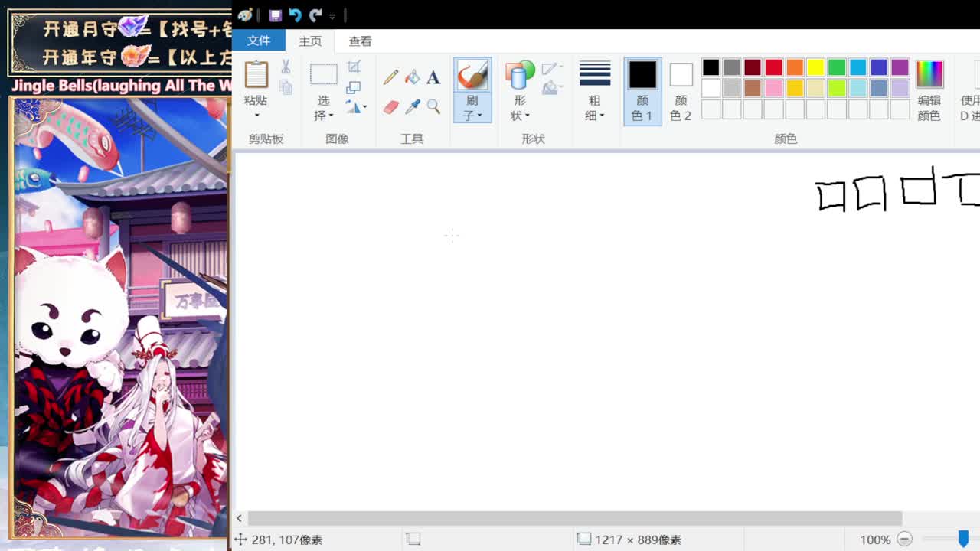
Task: Select the Eraser tool
Action: 390,107
